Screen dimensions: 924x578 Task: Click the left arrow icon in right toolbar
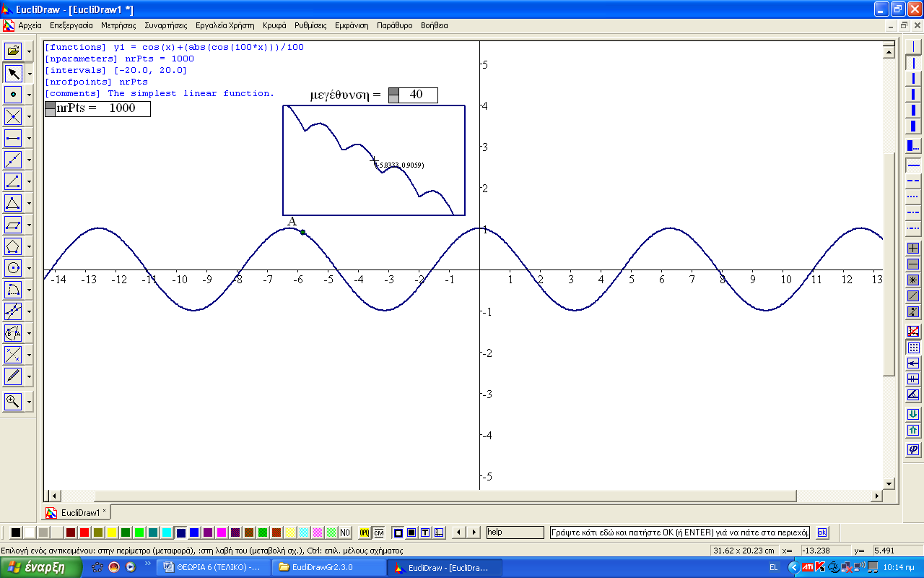pyautogui.click(x=913, y=363)
